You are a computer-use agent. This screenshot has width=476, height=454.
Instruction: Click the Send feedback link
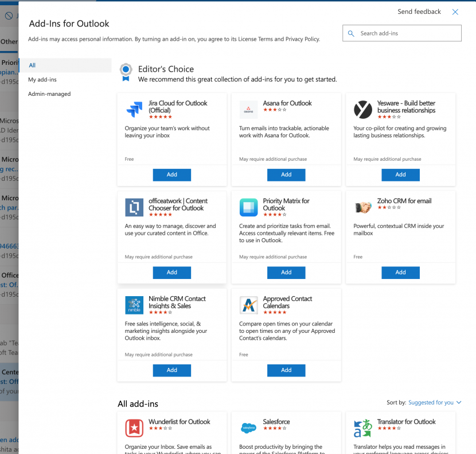point(419,11)
